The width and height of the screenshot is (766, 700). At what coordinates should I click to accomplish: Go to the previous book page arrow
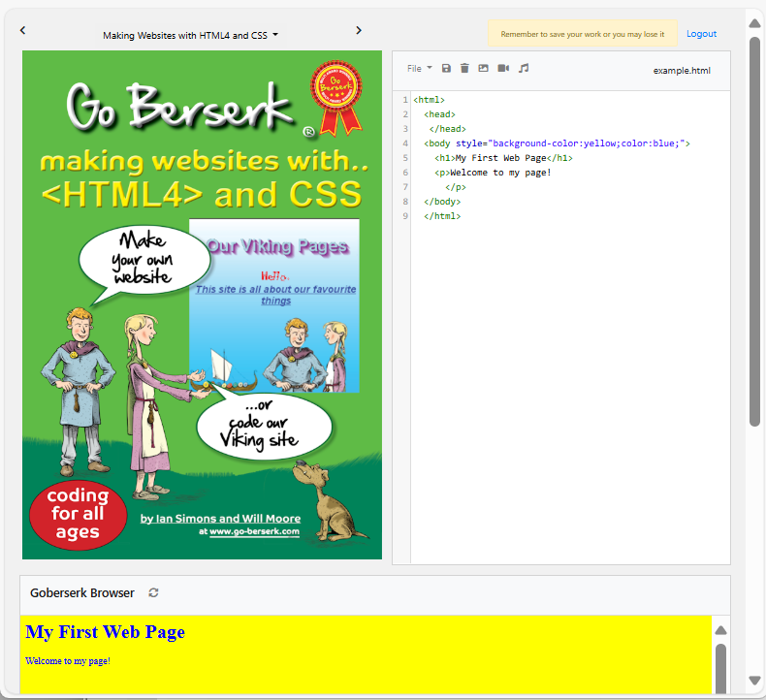point(22,30)
